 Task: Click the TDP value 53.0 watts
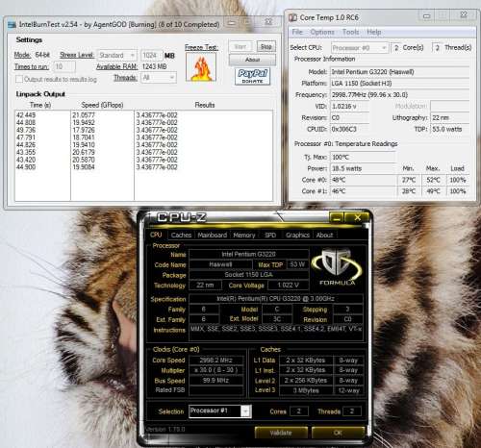pos(450,129)
